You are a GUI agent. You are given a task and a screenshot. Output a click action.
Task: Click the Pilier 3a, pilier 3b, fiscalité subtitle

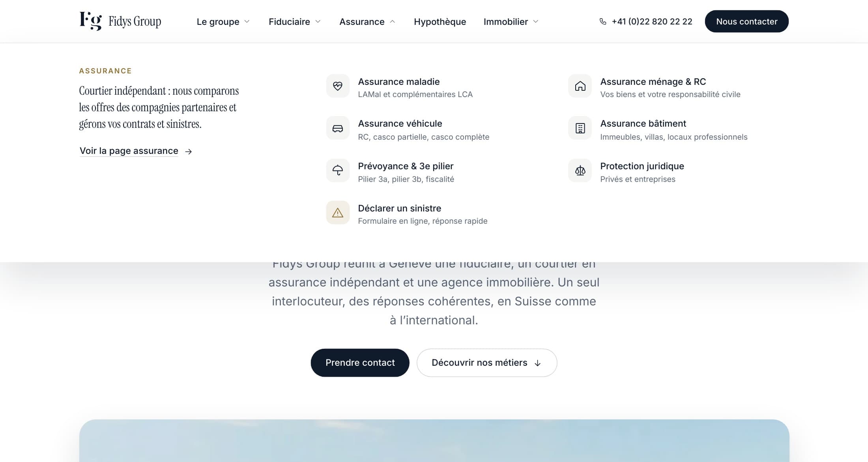click(406, 179)
